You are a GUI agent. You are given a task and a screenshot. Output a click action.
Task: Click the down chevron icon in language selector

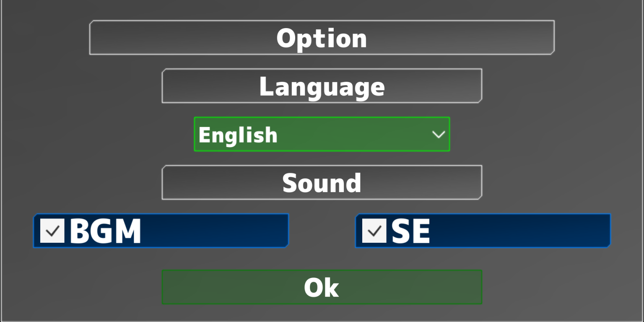coord(438,135)
